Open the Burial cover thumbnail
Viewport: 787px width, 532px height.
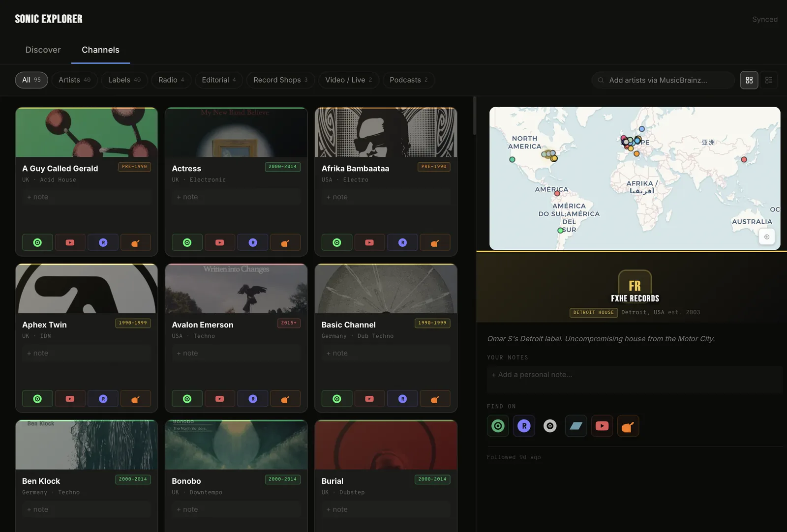(x=386, y=445)
